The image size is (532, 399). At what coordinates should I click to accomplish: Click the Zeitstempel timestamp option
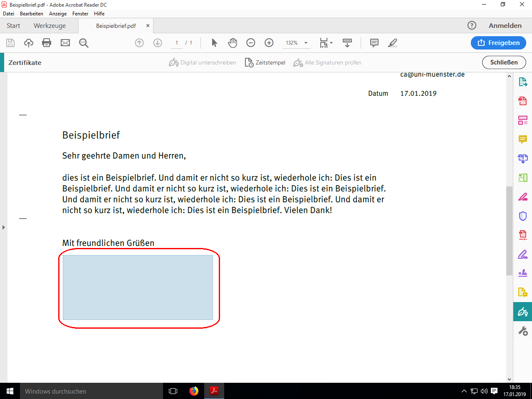pyautogui.click(x=265, y=63)
